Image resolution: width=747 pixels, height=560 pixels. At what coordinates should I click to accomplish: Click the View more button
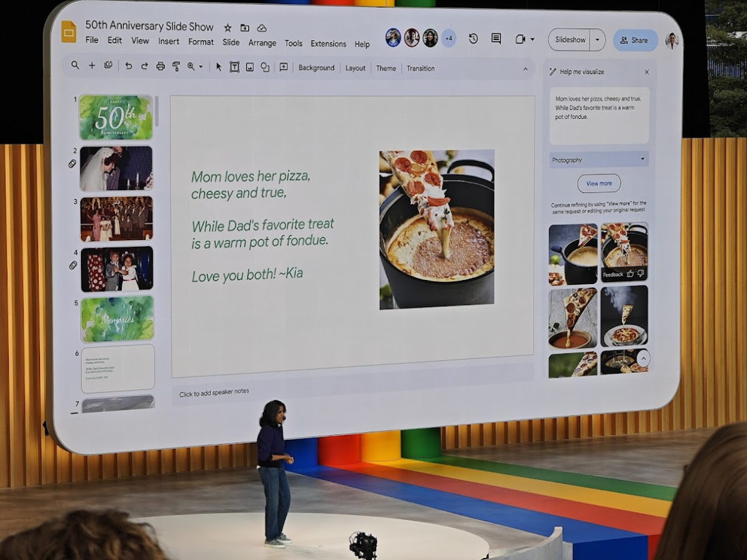[599, 183]
